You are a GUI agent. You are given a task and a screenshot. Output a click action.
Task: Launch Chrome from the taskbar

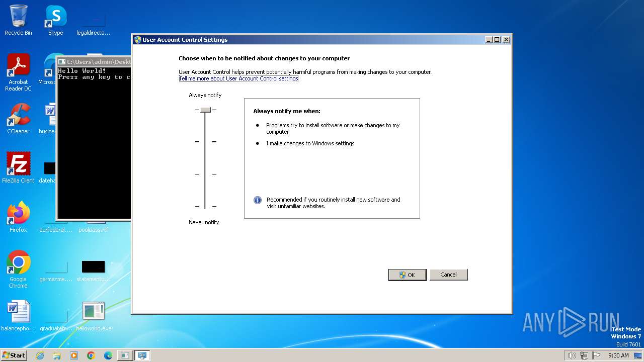(91, 355)
